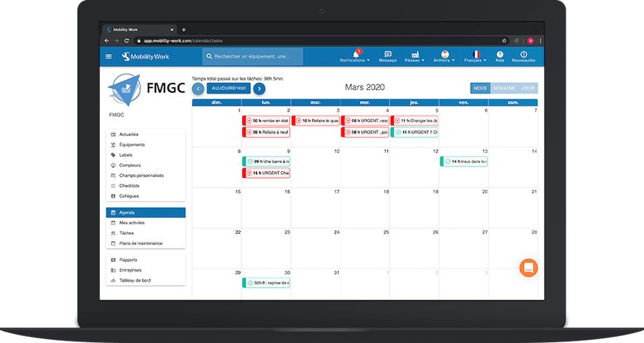644x343 pixels.
Task: Open the Anthony user profile dropdown
Action: (x=444, y=57)
